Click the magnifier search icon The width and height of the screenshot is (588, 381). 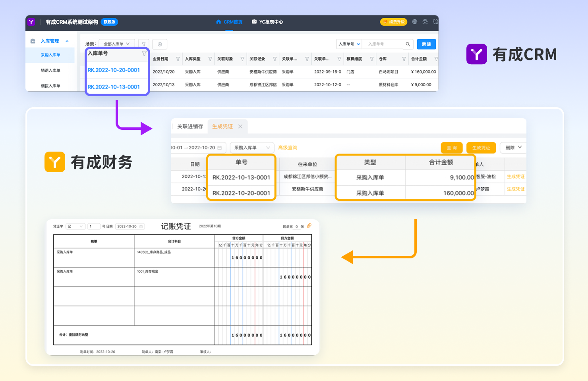point(408,44)
